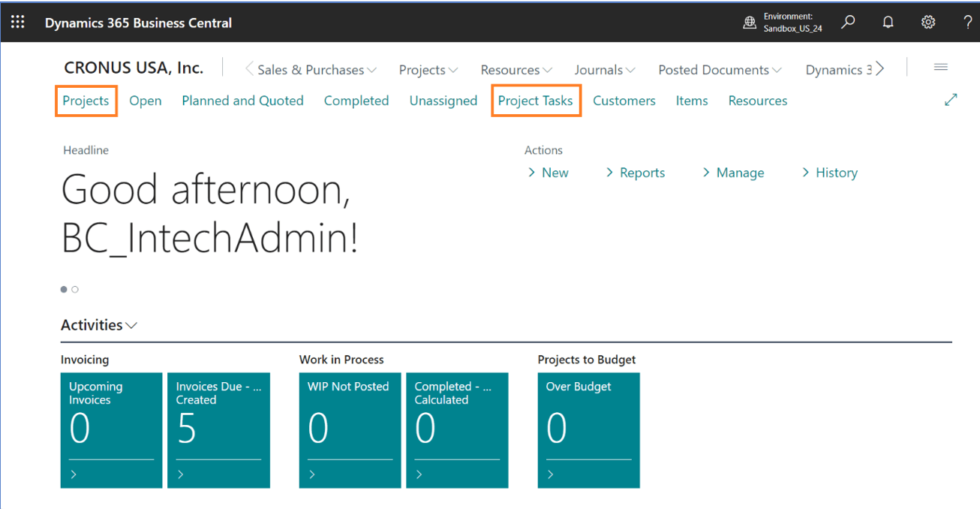Screen dimensions: 980x509
Task: Open the search magnifier icon
Action: point(848,23)
